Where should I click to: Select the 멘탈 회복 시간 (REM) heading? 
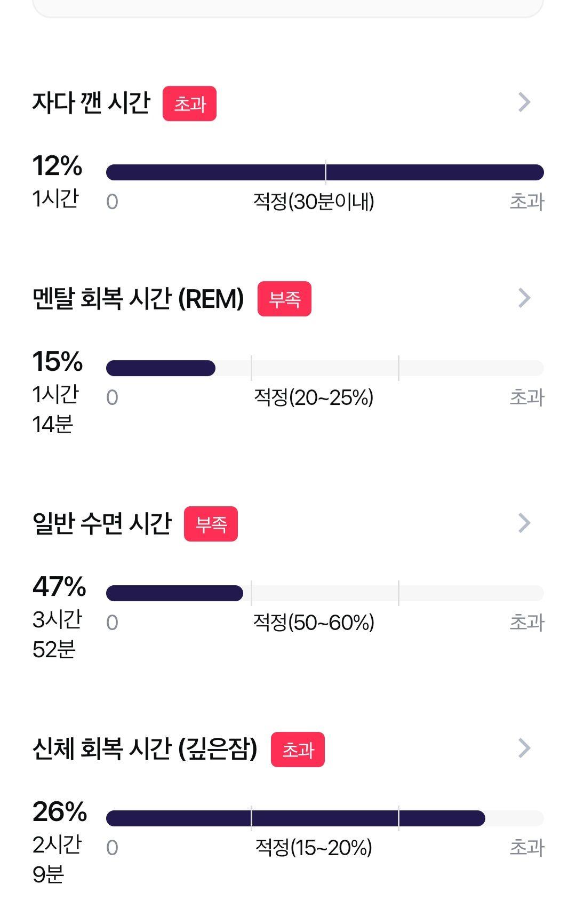(138, 298)
